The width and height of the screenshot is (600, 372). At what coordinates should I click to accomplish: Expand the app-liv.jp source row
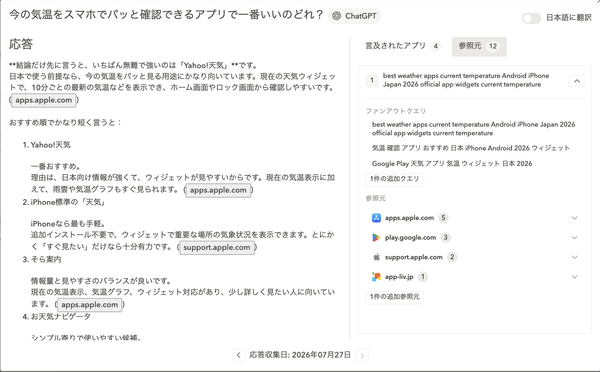click(474, 276)
